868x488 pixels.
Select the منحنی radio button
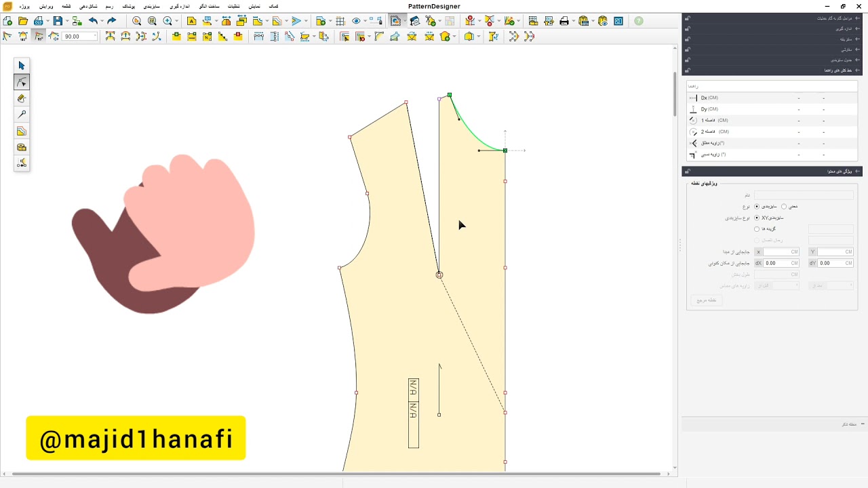784,206
